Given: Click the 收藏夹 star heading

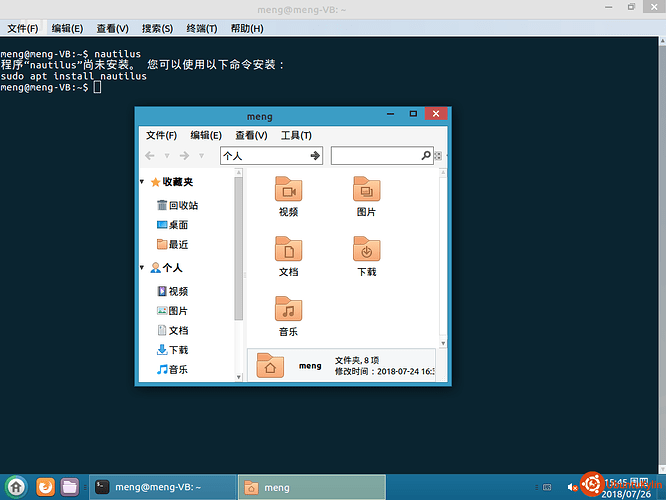Looking at the screenshot, I should pos(172,182).
